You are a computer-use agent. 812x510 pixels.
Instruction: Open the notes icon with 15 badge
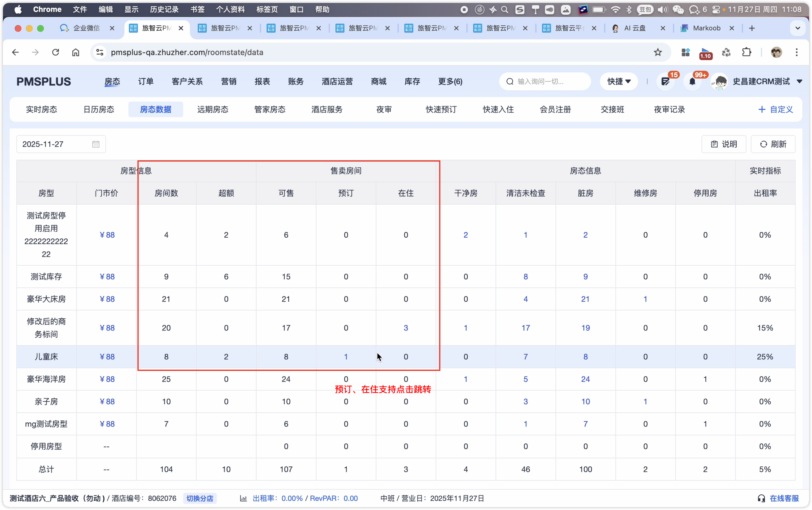click(x=665, y=81)
